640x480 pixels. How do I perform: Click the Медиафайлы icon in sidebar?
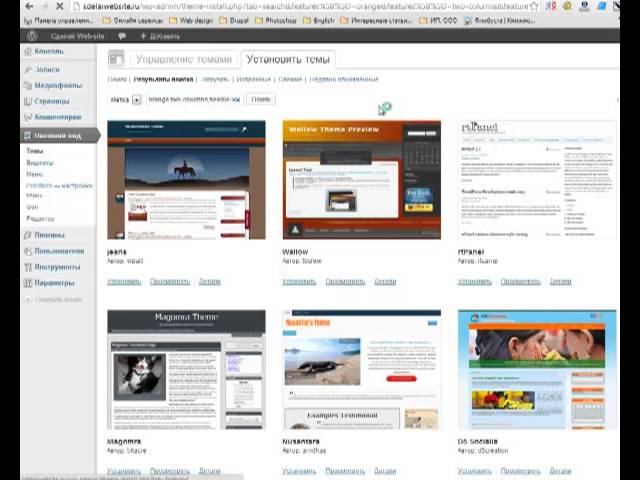[x=28, y=85]
